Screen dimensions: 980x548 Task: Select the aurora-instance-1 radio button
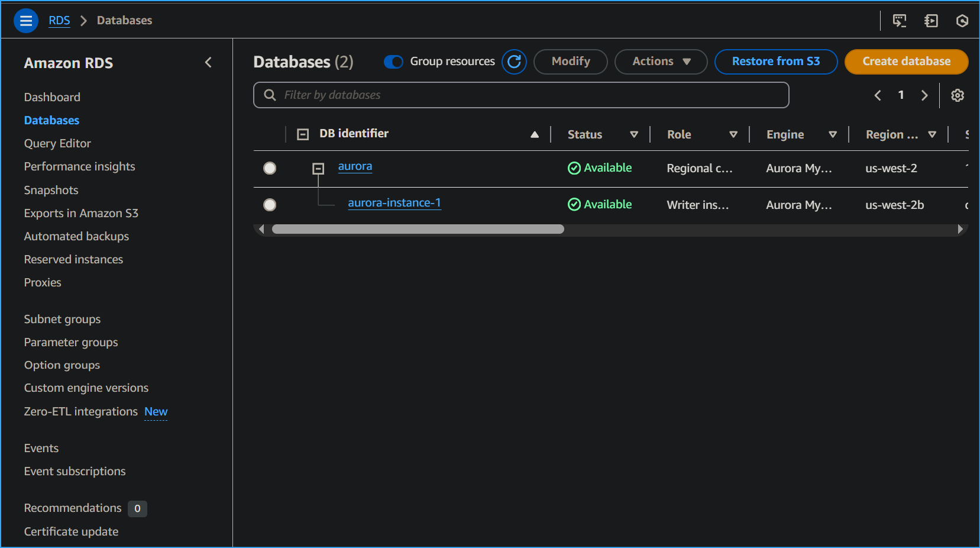(x=270, y=205)
